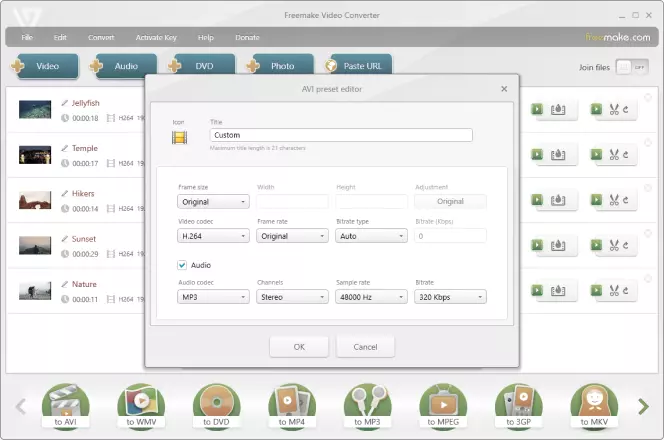664x440 pixels.
Task: Show next output formats with right arrow
Action: tap(643, 407)
